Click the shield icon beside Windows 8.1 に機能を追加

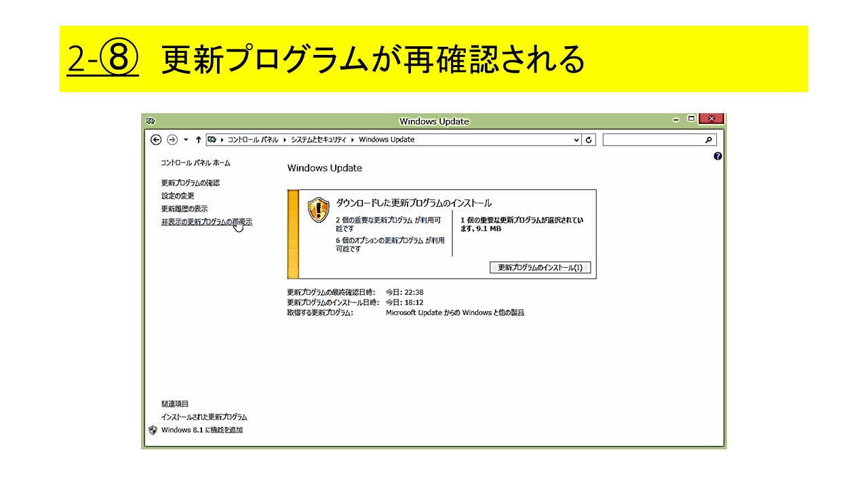pyautogui.click(x=153, y=430)
